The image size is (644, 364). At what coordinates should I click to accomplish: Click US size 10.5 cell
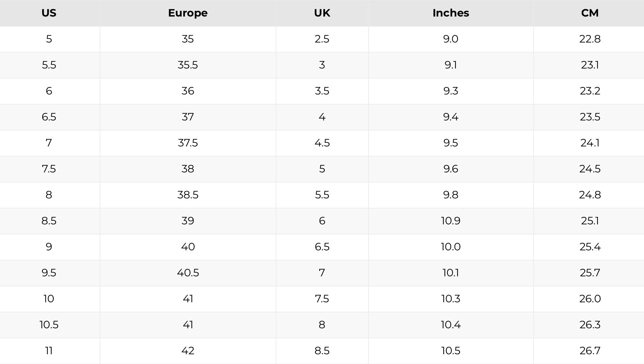[x=49, y=325]
